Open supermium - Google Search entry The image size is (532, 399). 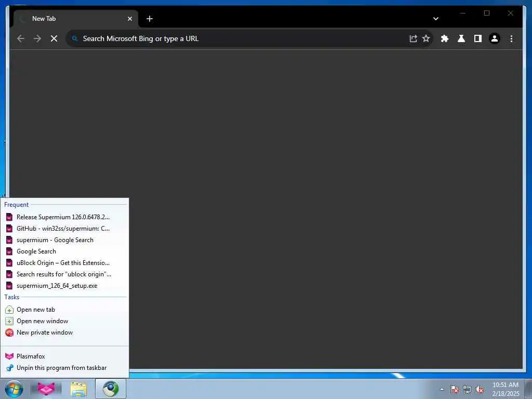(64, 240)
